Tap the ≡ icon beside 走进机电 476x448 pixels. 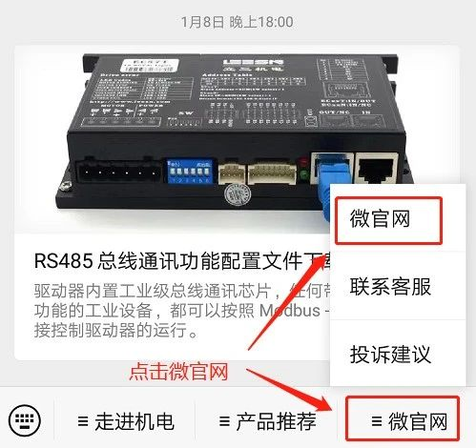[x=83, y=421]
